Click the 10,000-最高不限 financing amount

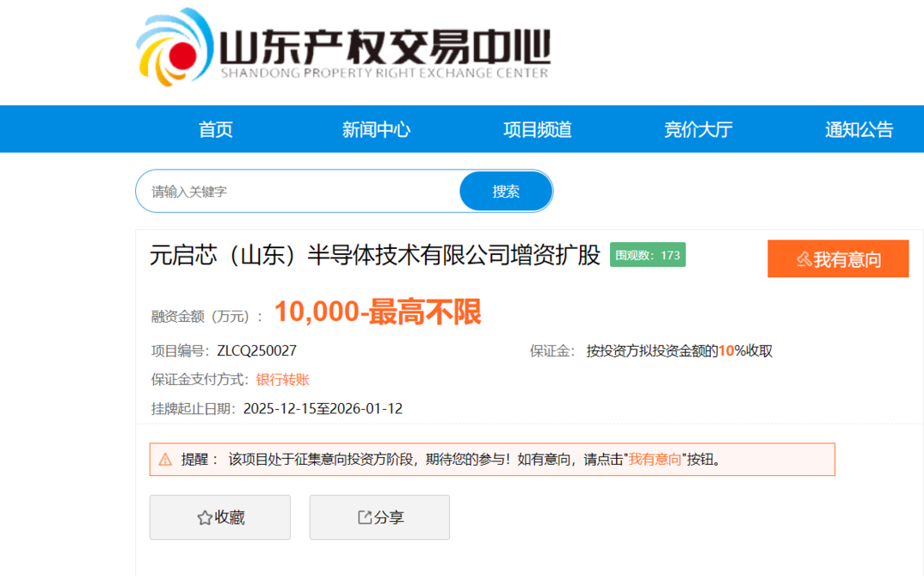(x=377, y=313)
